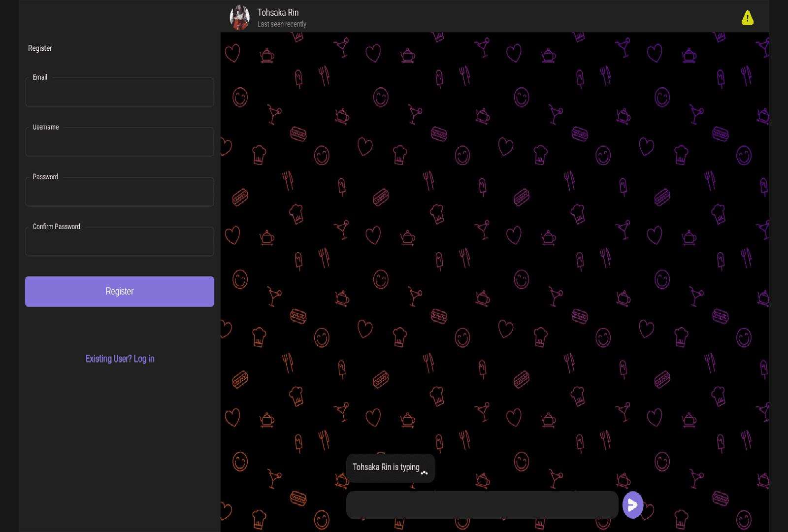Click the chat message input box
Image resolution: width=788 pixels, height=532 pixels.
482,504
